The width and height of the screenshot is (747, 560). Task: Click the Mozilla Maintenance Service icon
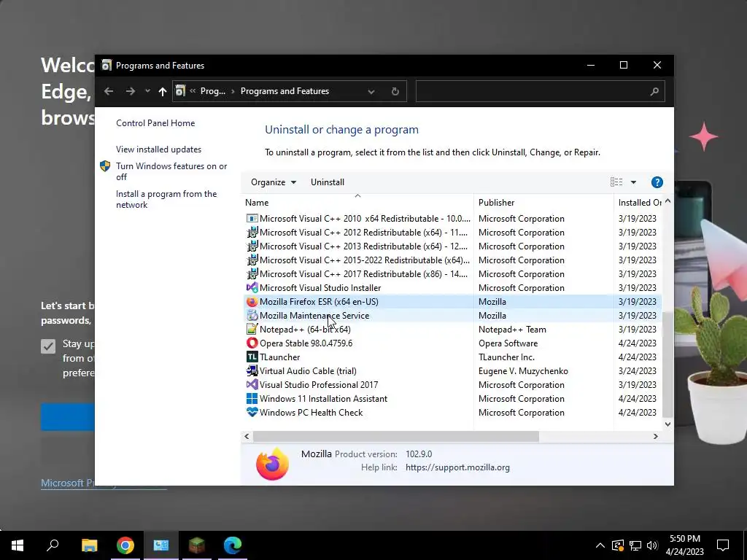click(x=252, y=316)
